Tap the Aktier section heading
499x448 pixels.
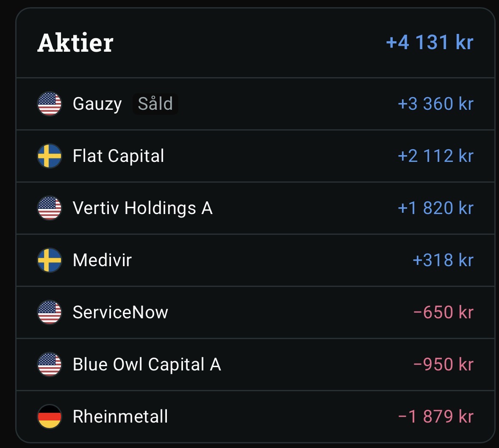pyautogui.click(x=75, y=43)
